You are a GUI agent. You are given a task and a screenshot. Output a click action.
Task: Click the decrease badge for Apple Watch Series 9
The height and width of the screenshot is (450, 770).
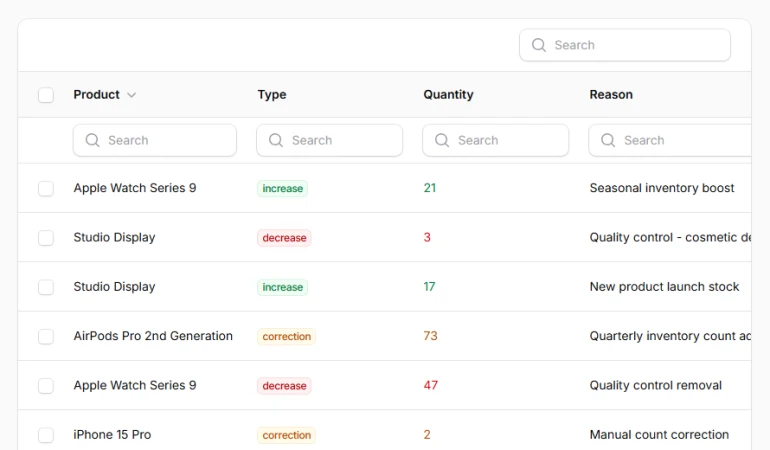(x=284, y=386)
